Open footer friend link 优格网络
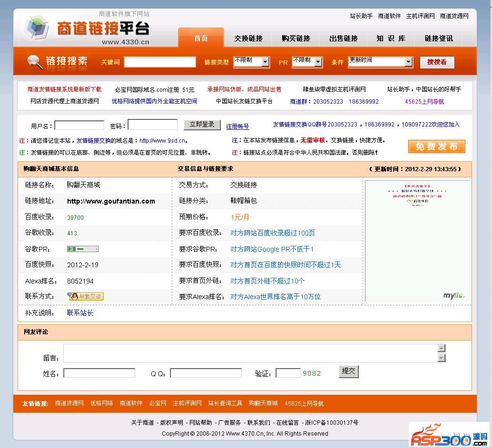The height and width of the screenshot is (448, 492). tap(102, 403)
